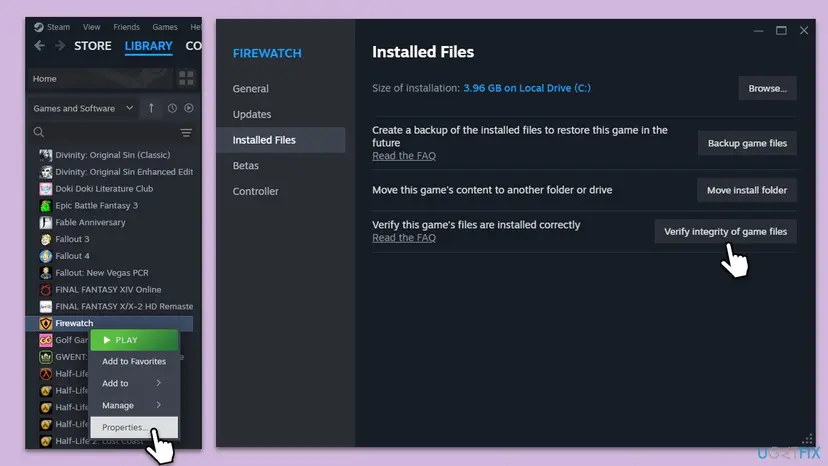The image size is (828, 466).
Task: Open the General properties section
Action: pos(250,89)
